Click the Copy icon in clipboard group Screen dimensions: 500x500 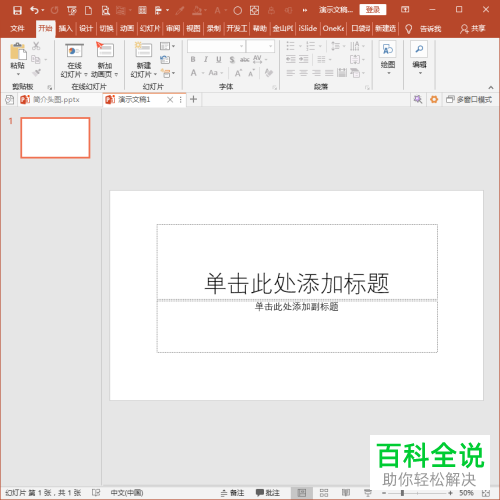pos(36,59)
